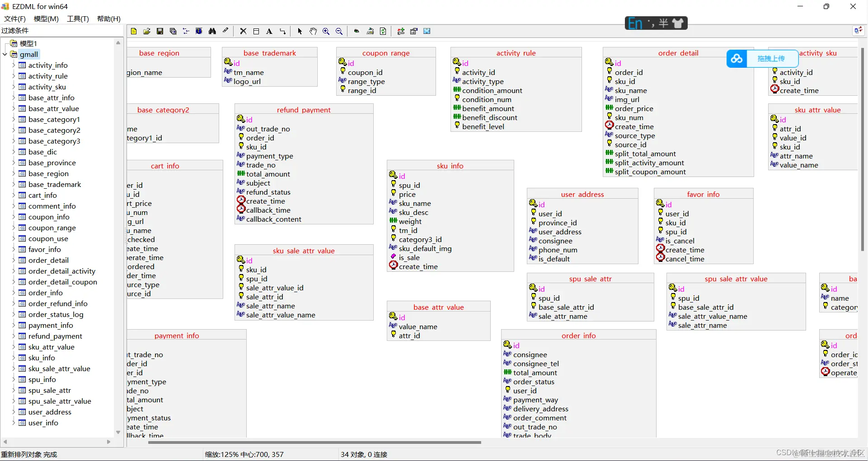Zoom in with magnifier plus icon

[326, 31]
